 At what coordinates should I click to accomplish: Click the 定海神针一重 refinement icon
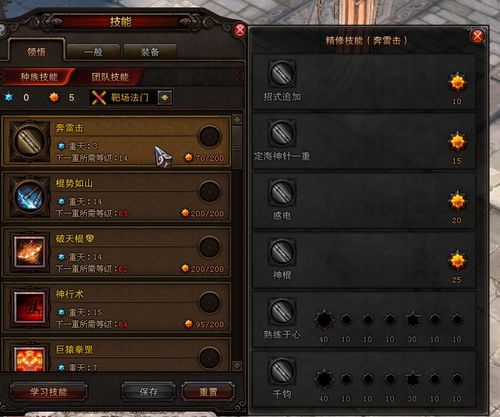tap(282, 133)
